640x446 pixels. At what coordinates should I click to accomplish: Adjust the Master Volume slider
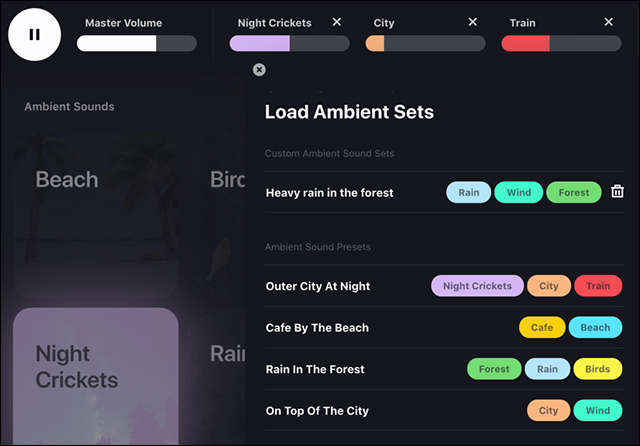[137, 43]
